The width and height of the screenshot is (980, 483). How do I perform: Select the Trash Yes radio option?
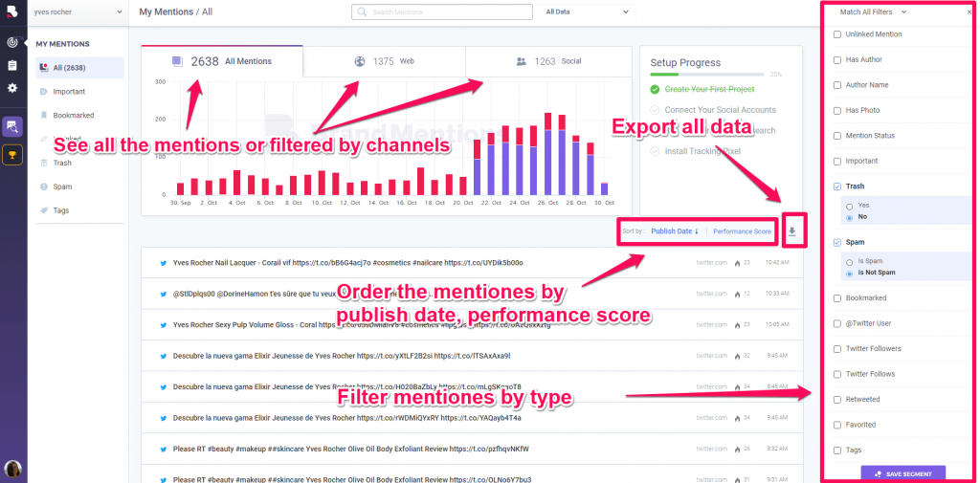[x=850, y=206]
